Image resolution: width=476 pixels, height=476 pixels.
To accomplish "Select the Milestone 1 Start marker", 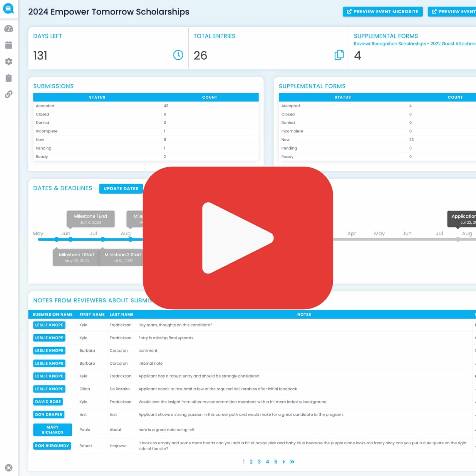I will pyautogui.click(x=76, y=257).
